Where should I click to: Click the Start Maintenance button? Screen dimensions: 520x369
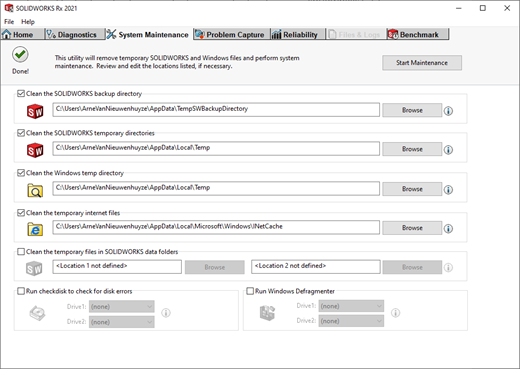click(x=422, y=63)
